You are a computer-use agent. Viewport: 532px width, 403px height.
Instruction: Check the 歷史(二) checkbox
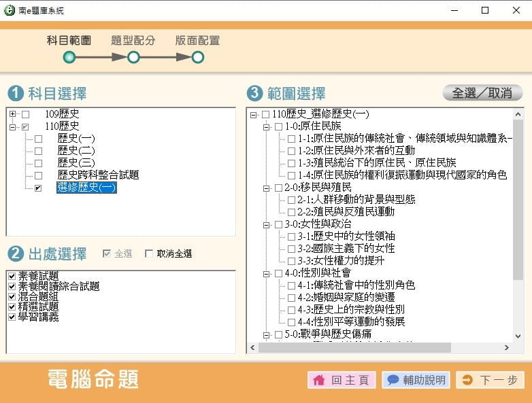38,151
